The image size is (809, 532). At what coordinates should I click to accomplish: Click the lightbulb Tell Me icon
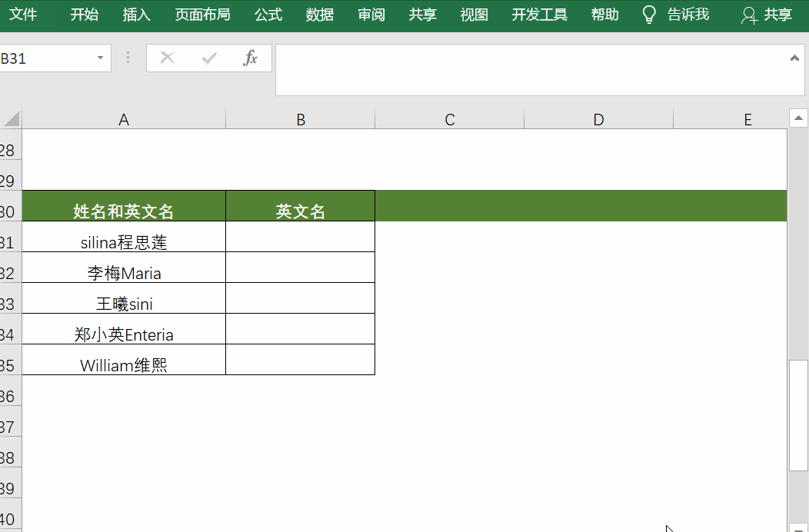(x=651, y=15)
